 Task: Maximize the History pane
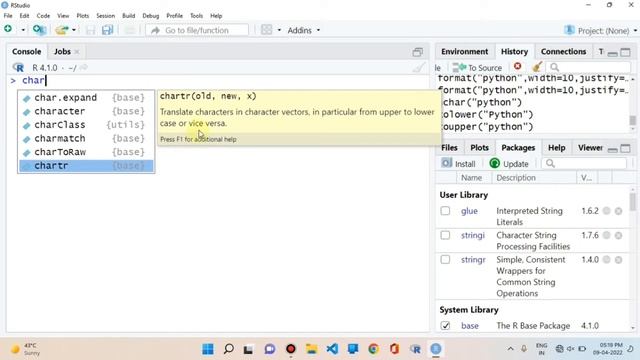pyautogui.click(x=625, y=52)
